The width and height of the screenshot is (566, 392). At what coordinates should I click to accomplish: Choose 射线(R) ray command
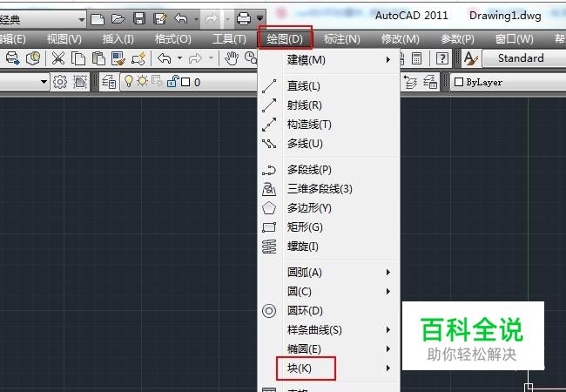[328, 105]
